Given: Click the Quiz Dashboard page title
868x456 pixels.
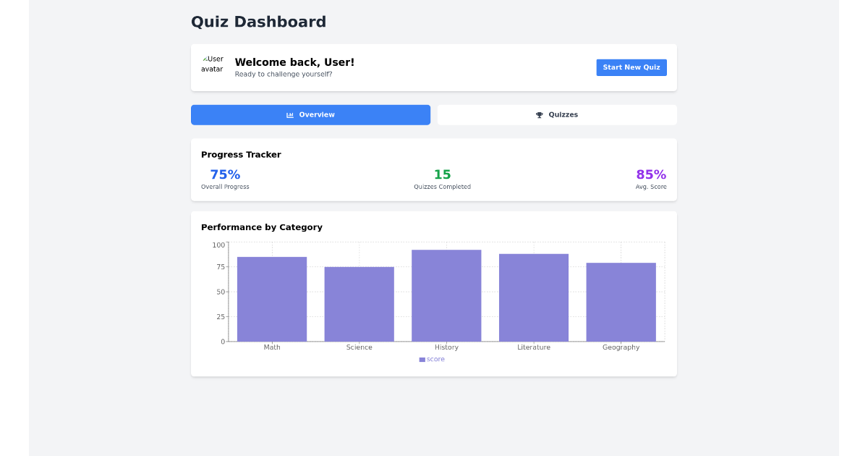Looking at the screenshot, I should coord(258,22).
